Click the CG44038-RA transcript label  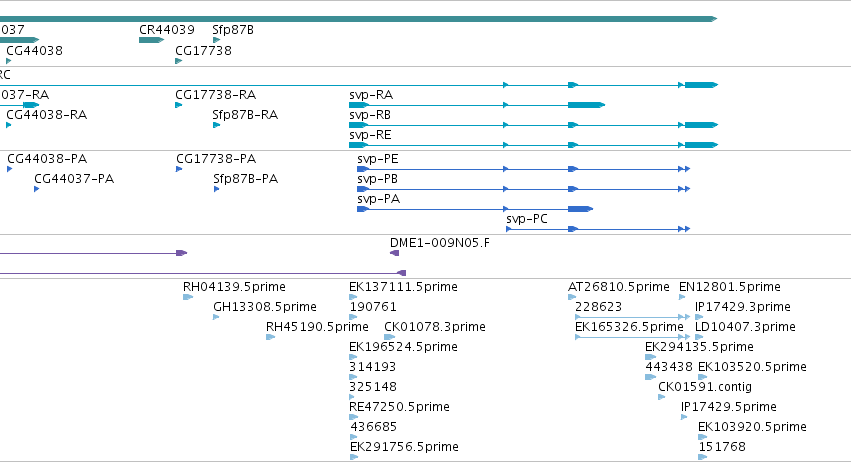click(x=47, y=115)
